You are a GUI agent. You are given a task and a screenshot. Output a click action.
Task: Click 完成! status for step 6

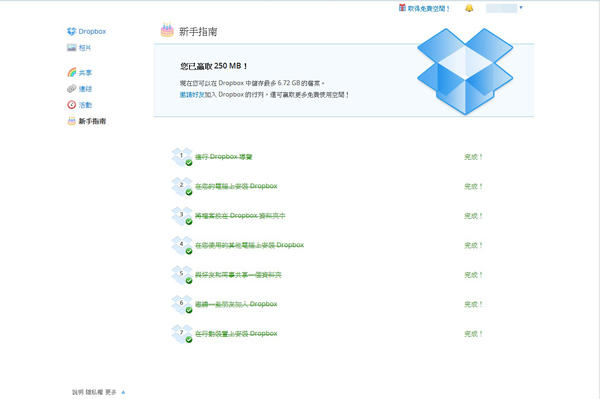(x=473, y=304)
